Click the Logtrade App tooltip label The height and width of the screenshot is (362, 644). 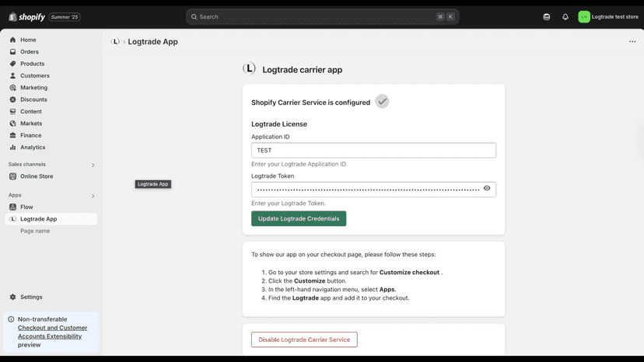tap(152, 184)
